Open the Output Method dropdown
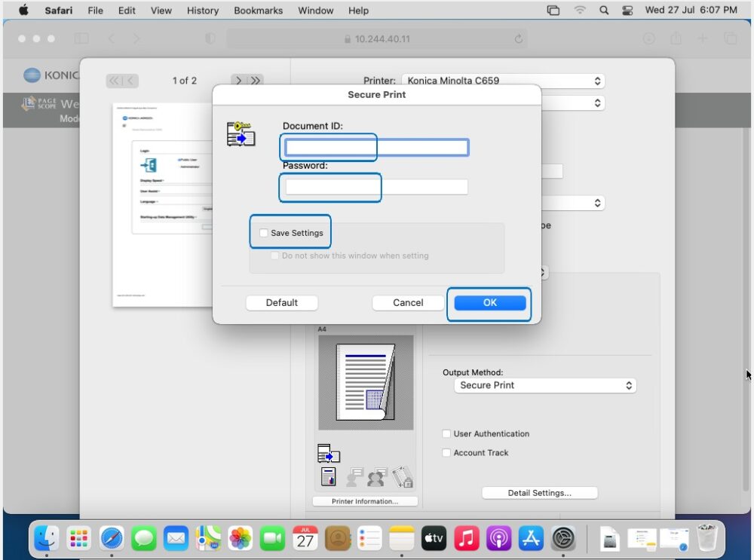Screen dimensions: 754x560 coord(544,385)
